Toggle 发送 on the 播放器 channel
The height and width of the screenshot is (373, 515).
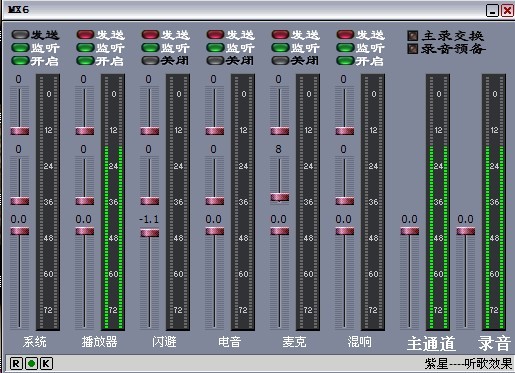pos(85,34)
